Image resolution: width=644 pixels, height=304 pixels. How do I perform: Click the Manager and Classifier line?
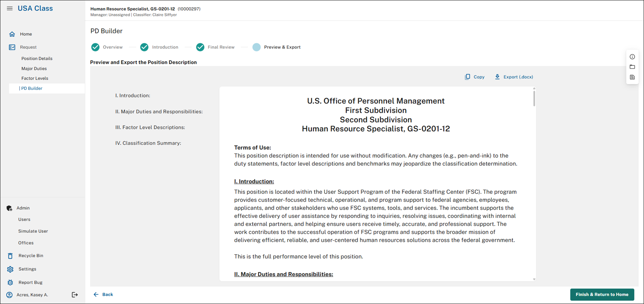(x=133, y=15)
